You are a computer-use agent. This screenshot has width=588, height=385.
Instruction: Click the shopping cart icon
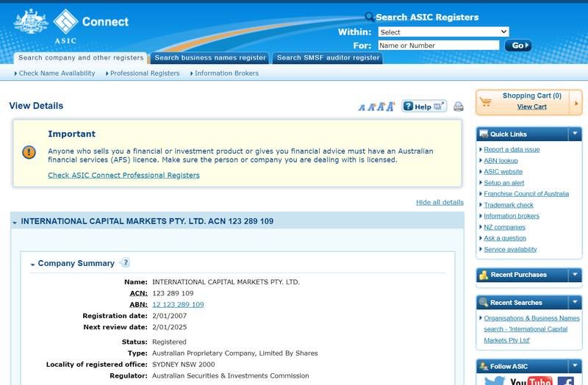[x=487, y=102]
